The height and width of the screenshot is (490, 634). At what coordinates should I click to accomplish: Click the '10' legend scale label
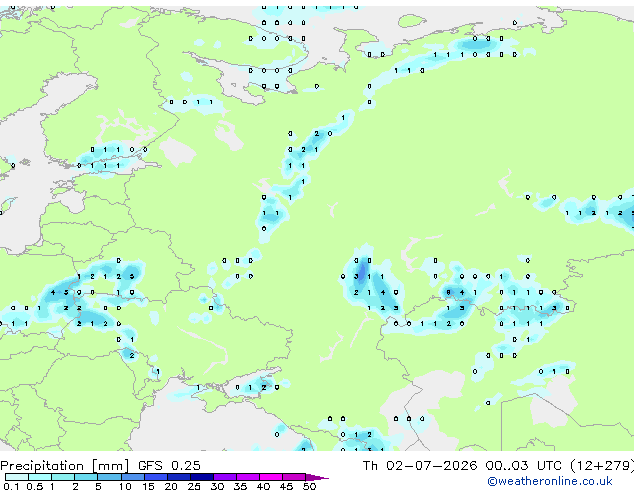(x=125, y=486)
